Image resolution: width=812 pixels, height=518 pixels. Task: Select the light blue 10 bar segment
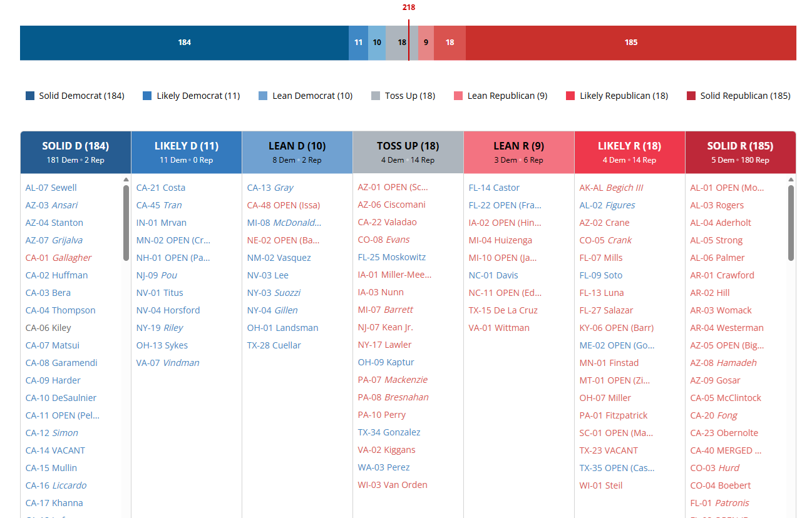tap(377, 43)
